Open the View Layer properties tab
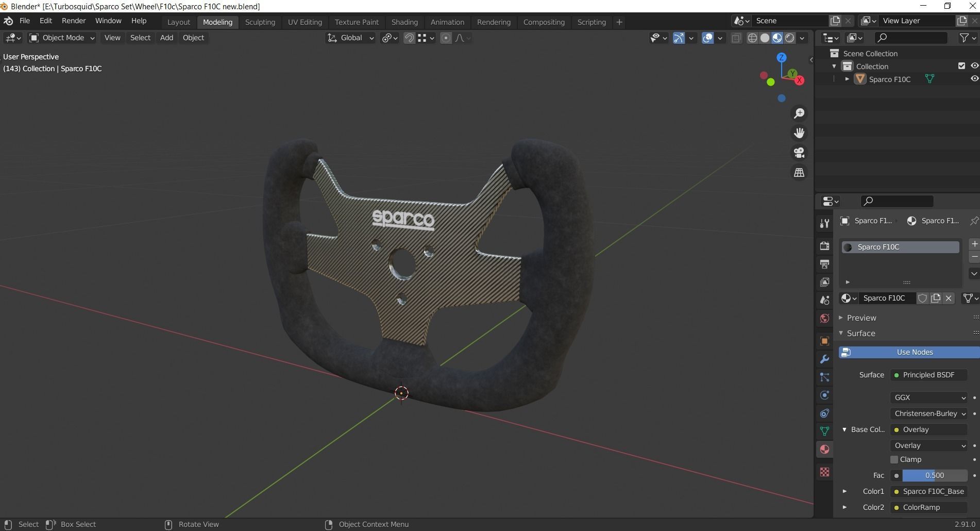The width and height of the screenshot is (980, 531). 824,282
